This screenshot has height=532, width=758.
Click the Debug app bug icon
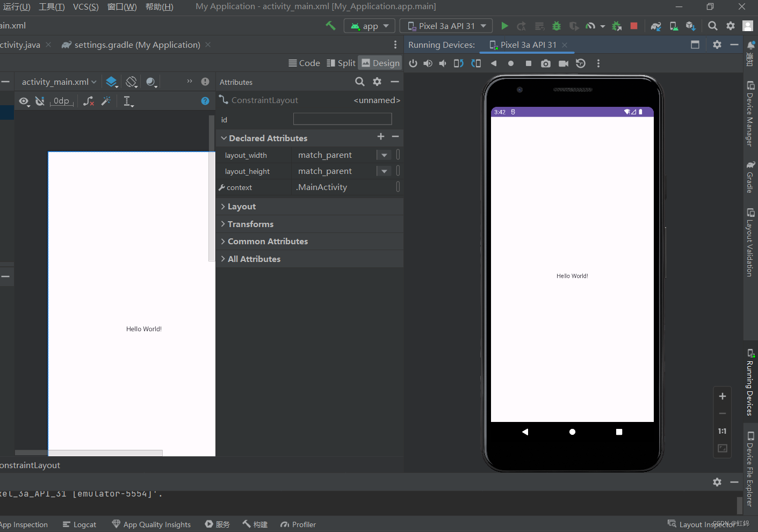click(557, 26)
